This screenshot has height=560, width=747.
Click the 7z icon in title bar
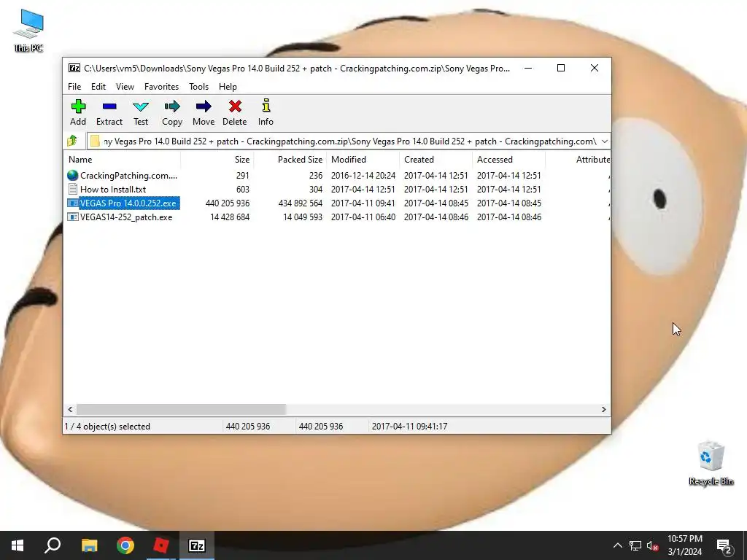[74, 68]
